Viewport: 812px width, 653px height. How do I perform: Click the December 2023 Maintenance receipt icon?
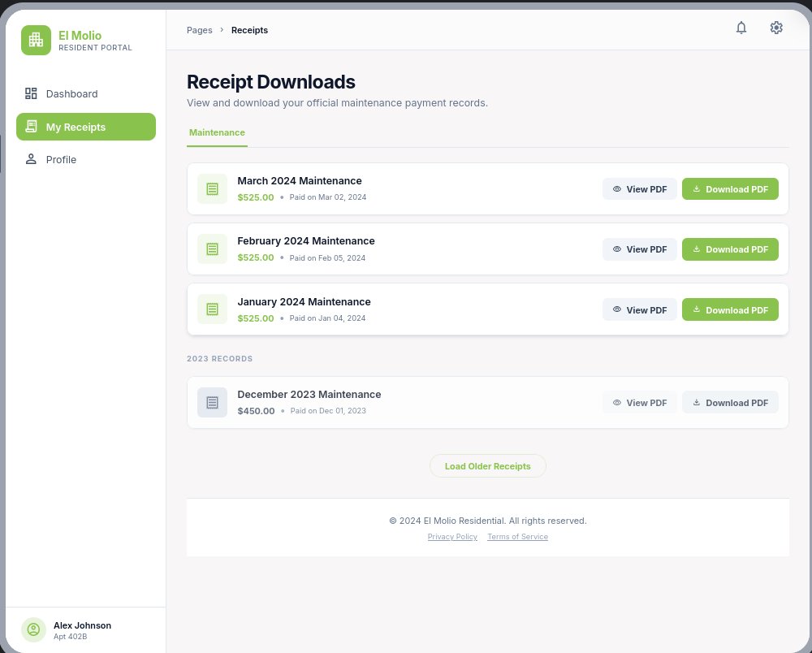pyautogui.click(x=212, y=402)
